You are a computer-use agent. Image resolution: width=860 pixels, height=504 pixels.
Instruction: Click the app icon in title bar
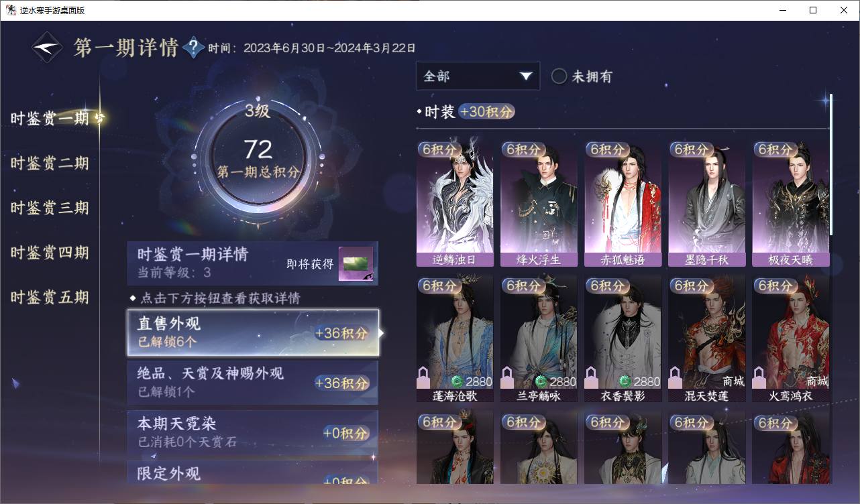(11, 10)
